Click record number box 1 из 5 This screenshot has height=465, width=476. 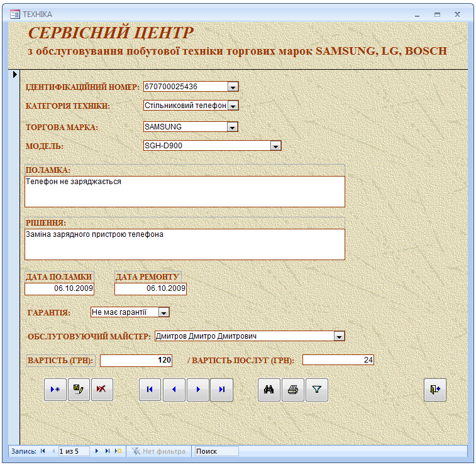click(74, 451)
